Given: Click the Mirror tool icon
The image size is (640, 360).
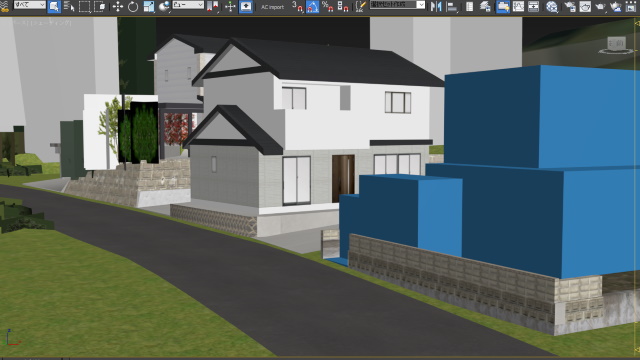Looking at the screenshot, I should tap(436, 7).
